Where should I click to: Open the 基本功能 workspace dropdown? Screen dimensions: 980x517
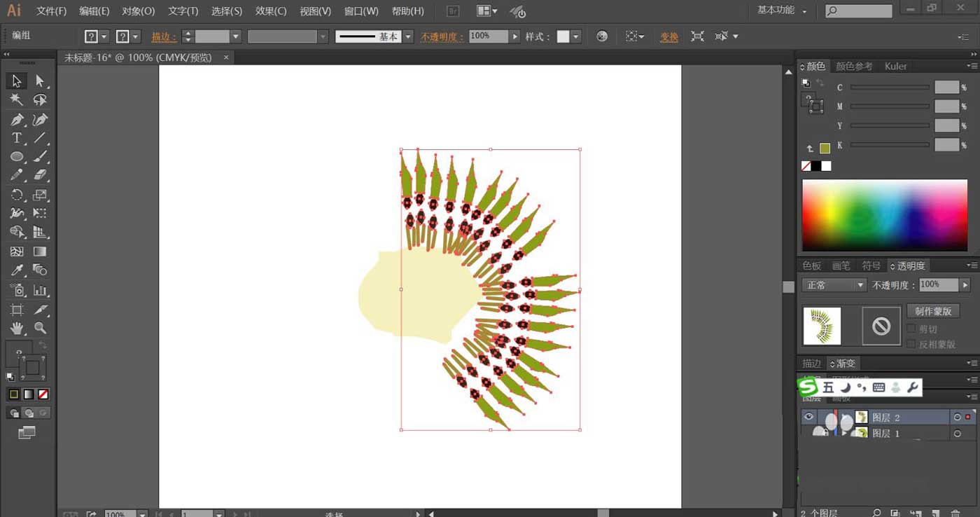coord(781,11)
